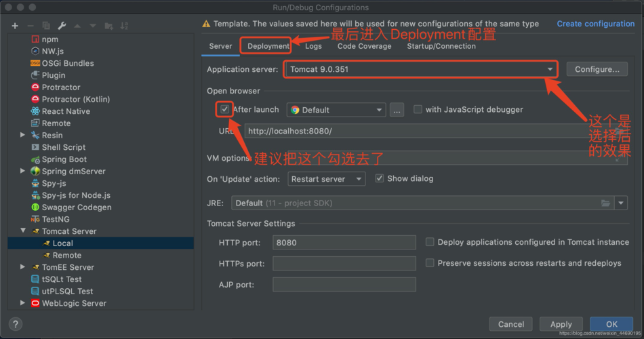Open the Application server dropdown
This screenshot has width=644, height=339.
coord(421,69)
